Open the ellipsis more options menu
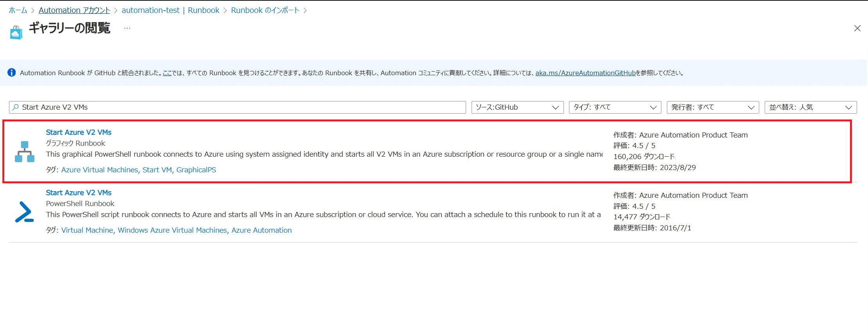 pyautogui.click(x=127, y=28)
